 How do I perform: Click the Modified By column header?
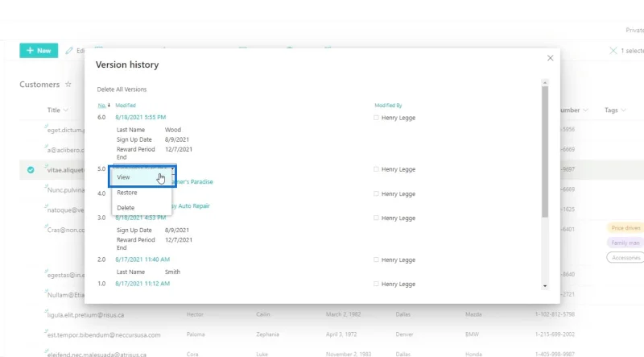point(388,106)
